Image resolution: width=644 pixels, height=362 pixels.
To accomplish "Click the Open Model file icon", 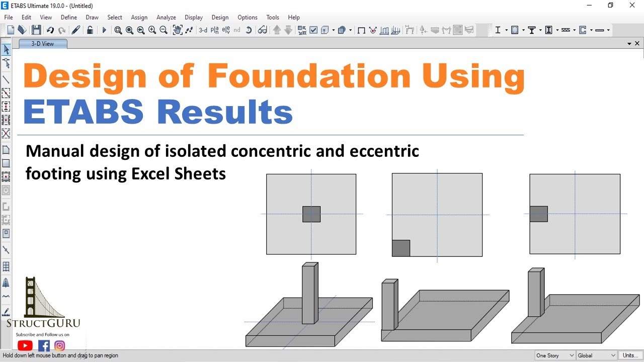I will click(22, 30).
